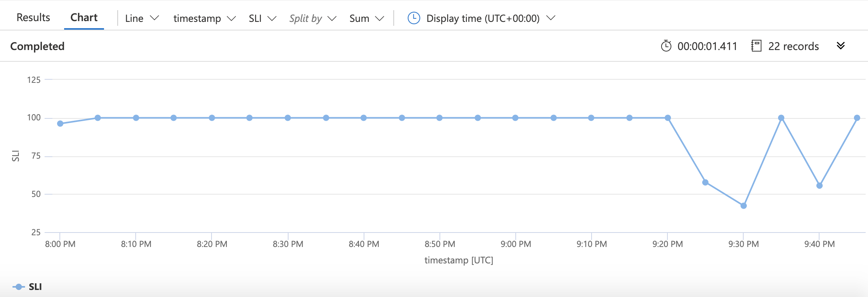Click the data point at 9:25 PM
This screenshot has height=297, width=868.
705,182
